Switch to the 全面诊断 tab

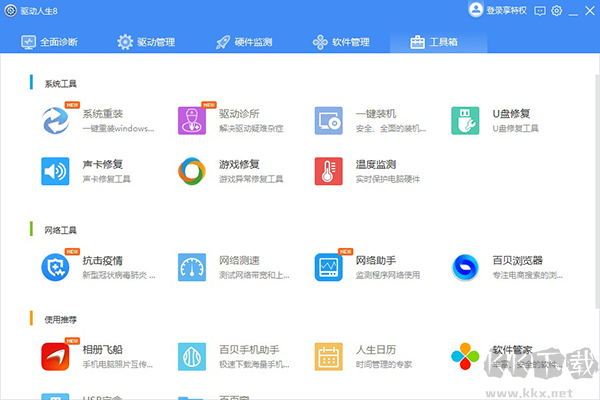49,42
